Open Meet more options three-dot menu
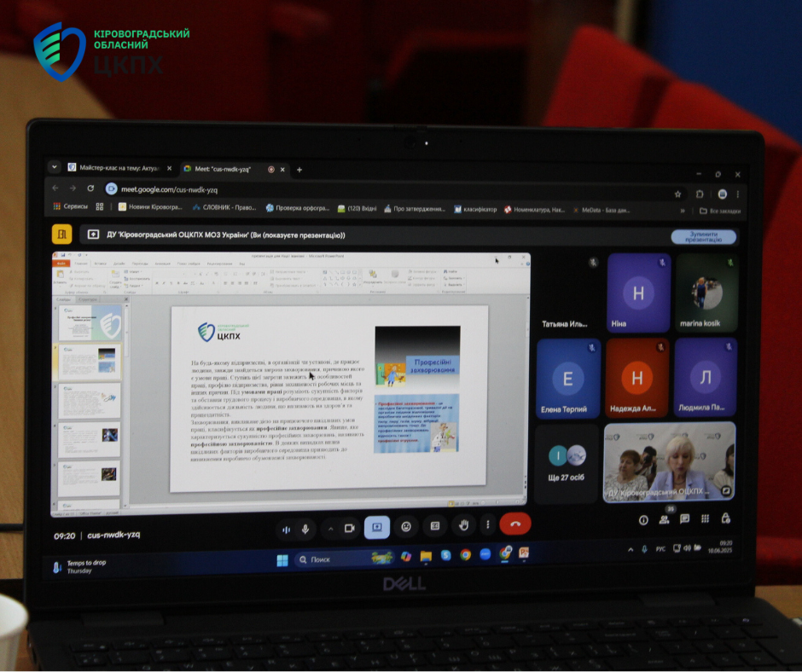The width and height of the screenshot is (802, 672). click(487, 525)
